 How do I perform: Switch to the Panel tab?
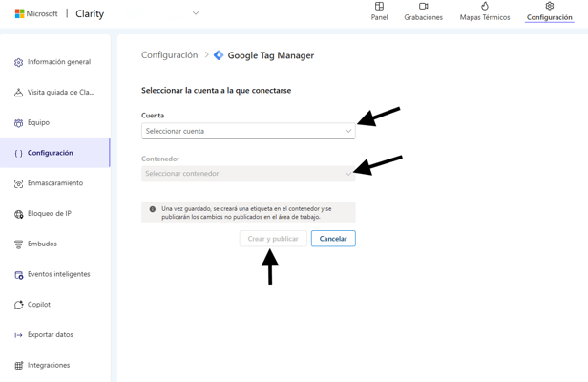[379, 11]
